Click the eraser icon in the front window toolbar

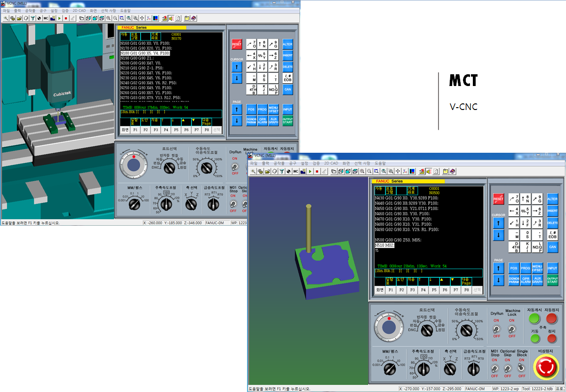click(x=324, y=171)
